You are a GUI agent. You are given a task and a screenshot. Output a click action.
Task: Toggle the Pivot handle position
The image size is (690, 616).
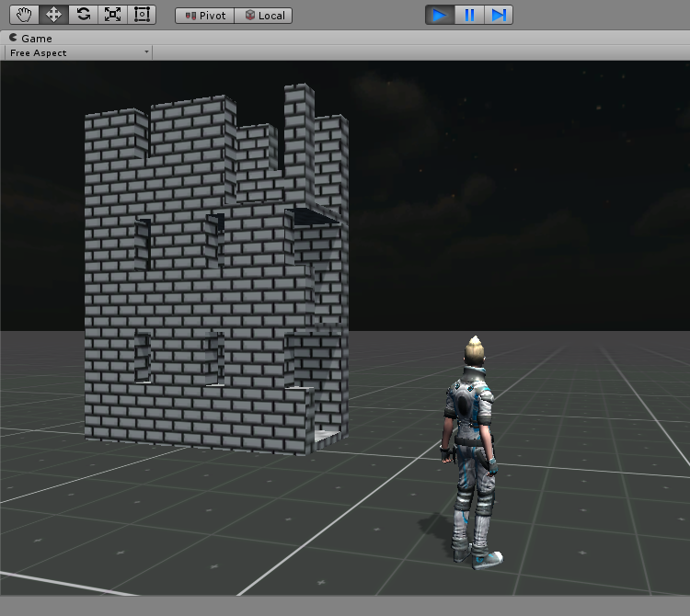(x=204, y=16)
